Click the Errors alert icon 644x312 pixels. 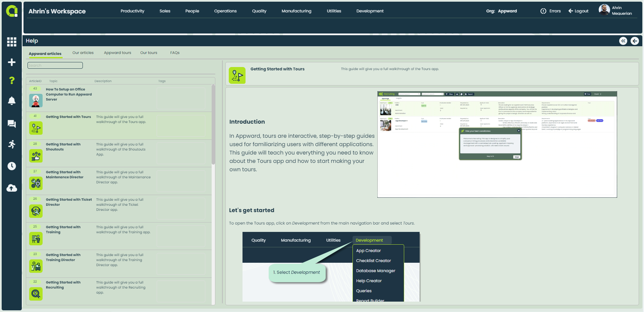tap(543, 11)
